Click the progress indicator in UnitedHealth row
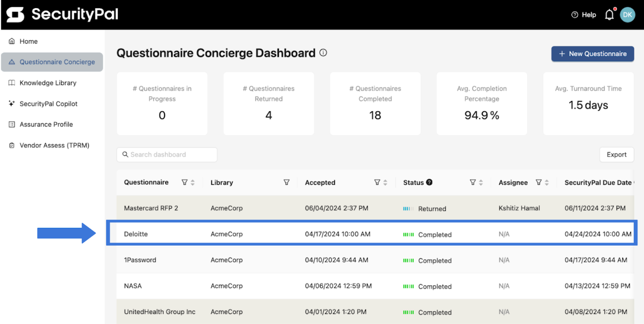The width and height of the screenshot is (644, 324). click(409, 312)
